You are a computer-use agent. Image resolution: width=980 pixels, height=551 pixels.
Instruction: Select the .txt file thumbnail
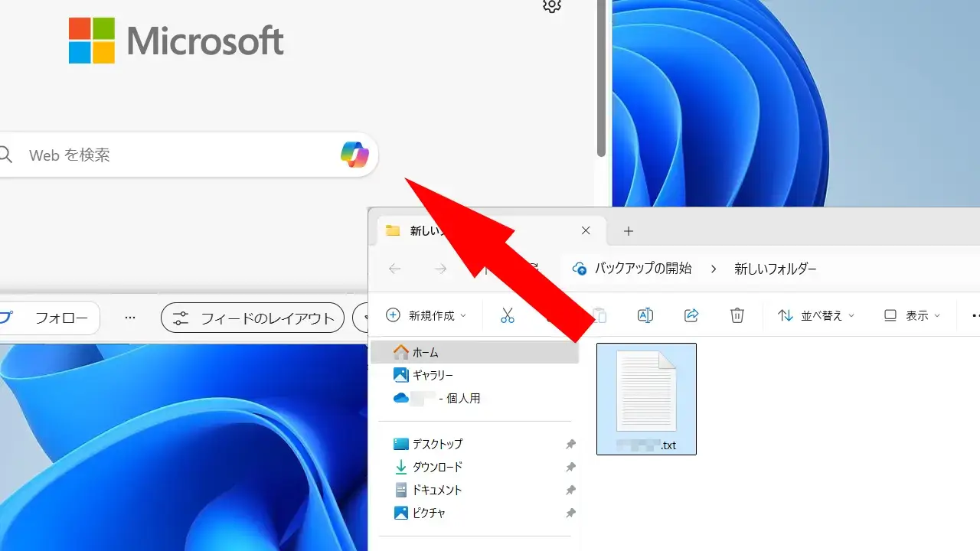tap(646, 399)
